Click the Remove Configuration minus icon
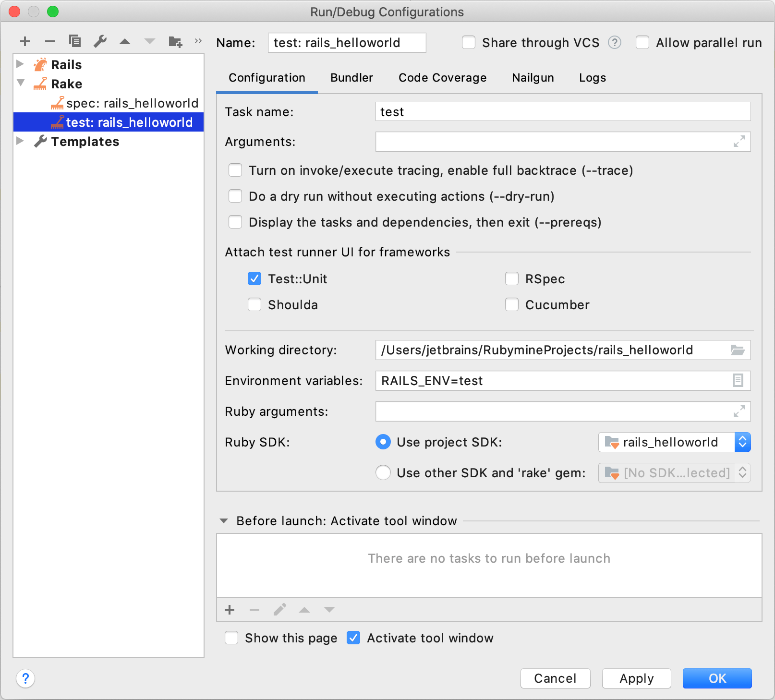Screen dimensions: 775x700 coord(50,42)
